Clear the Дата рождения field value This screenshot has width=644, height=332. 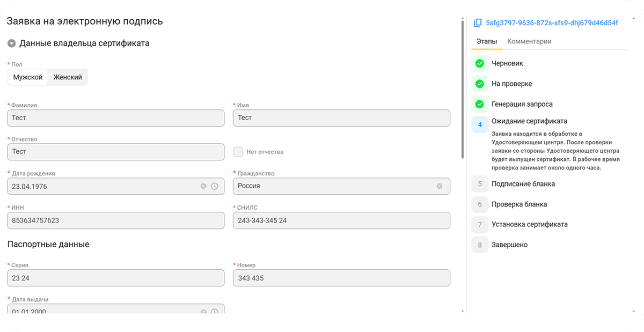point(203,186)
